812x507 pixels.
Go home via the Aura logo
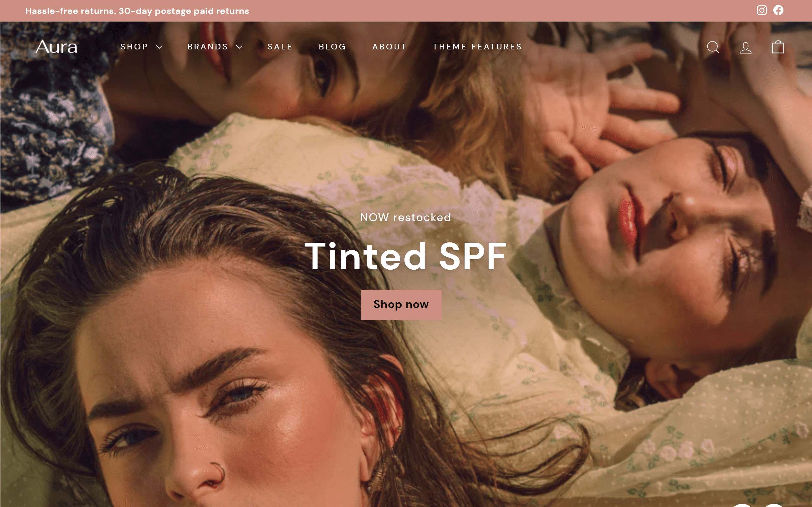pos(56,47)
